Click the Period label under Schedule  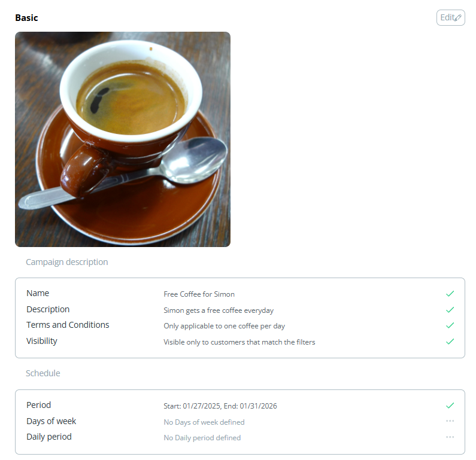[39, 406]
